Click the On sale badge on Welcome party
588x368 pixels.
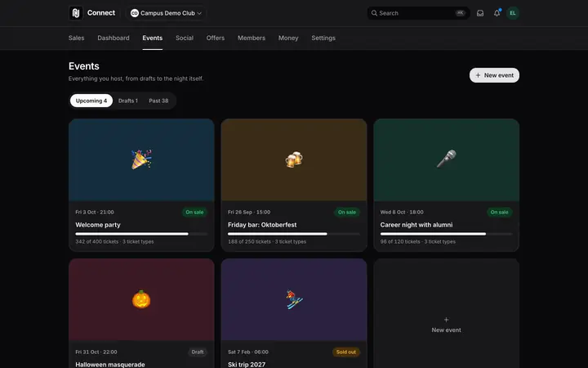point(194,212)
